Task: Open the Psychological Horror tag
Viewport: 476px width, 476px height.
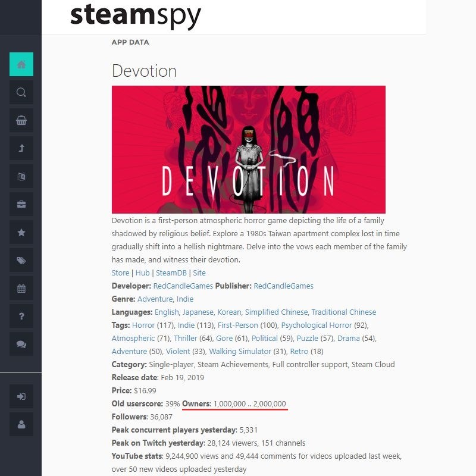Action: (x=317, y=325)
